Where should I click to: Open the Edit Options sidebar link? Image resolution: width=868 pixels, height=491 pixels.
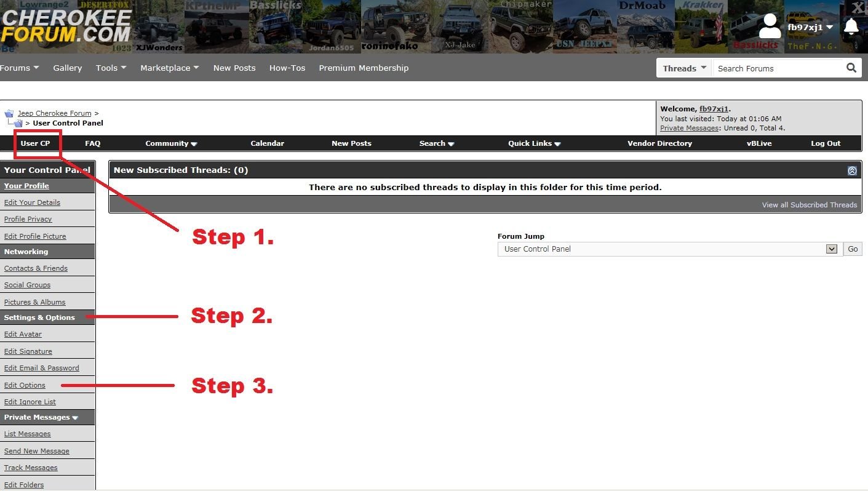click(x=25, y=385)
